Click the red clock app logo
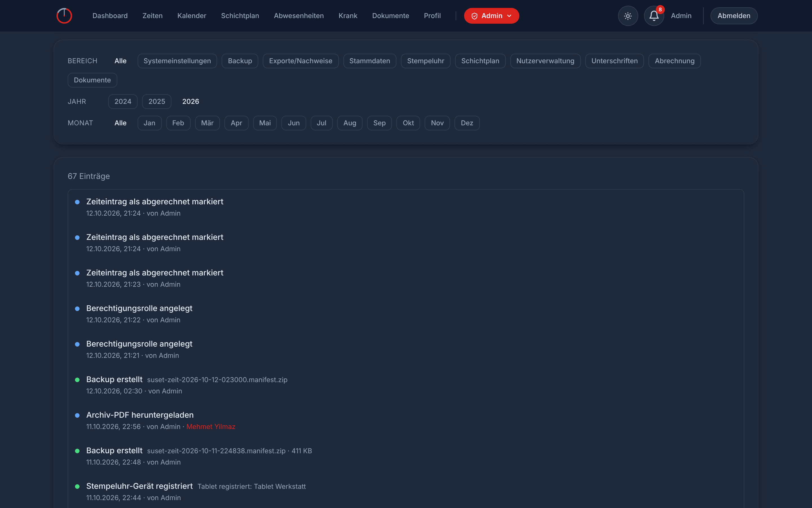 [64, 16]
